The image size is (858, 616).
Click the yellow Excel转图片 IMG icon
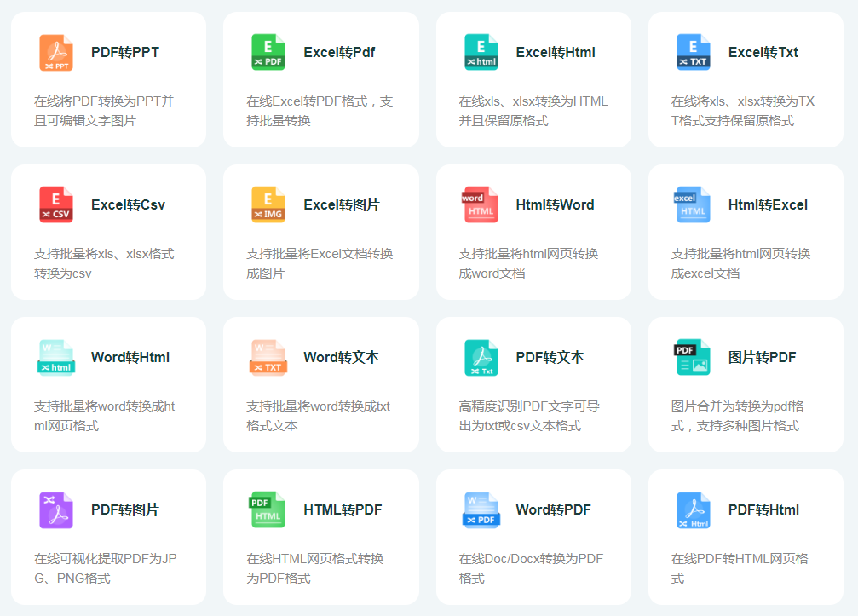[x=268, y=205]
